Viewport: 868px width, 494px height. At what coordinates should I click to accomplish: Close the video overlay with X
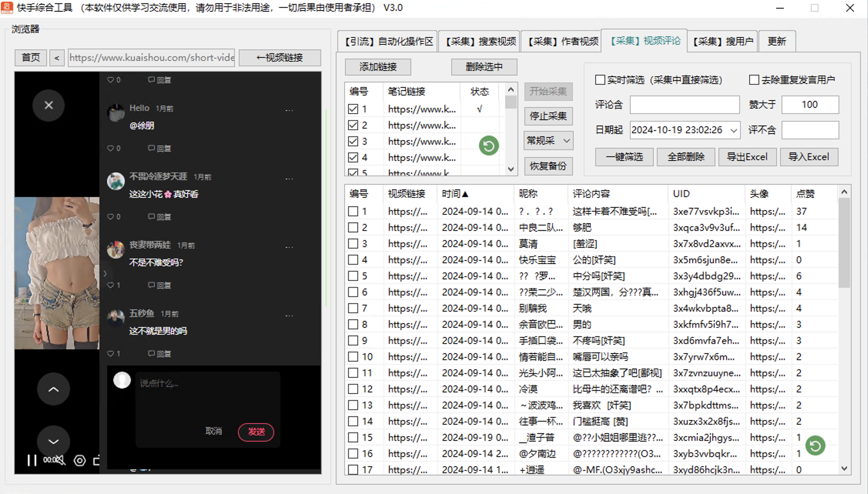(49, 105)
